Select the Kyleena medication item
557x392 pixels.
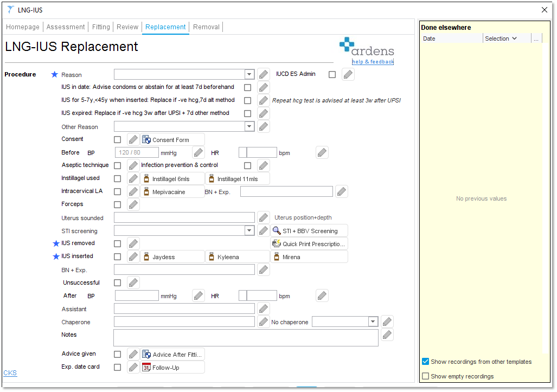tap(237, 256)
